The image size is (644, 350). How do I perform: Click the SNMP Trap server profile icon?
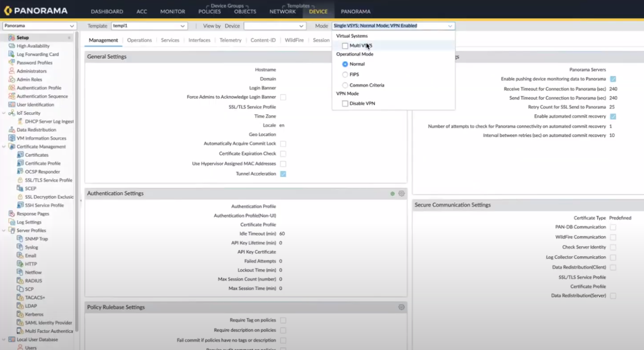(x=20, y=239)
